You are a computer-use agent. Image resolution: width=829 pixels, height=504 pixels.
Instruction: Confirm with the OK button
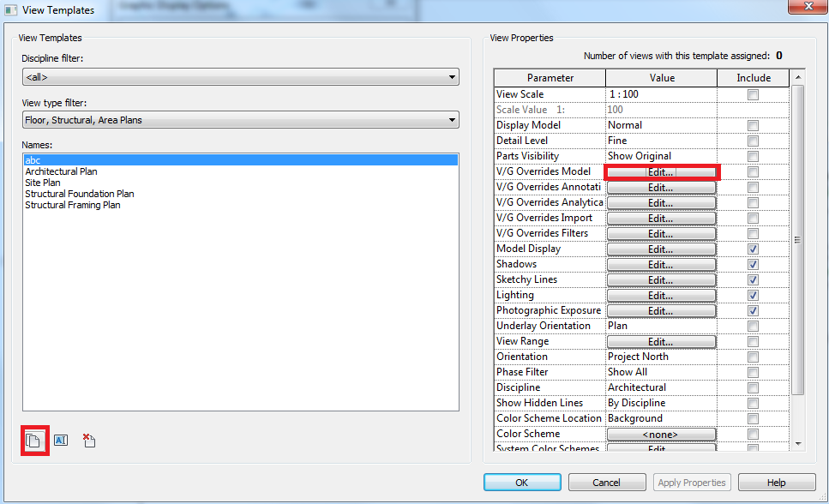(522, 483)
